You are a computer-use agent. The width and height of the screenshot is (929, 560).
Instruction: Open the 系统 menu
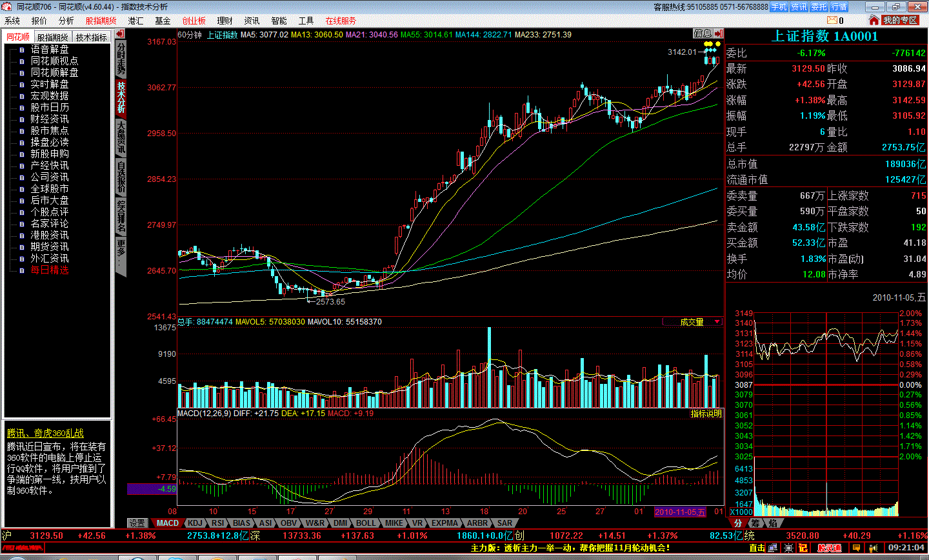pos(12,21)
